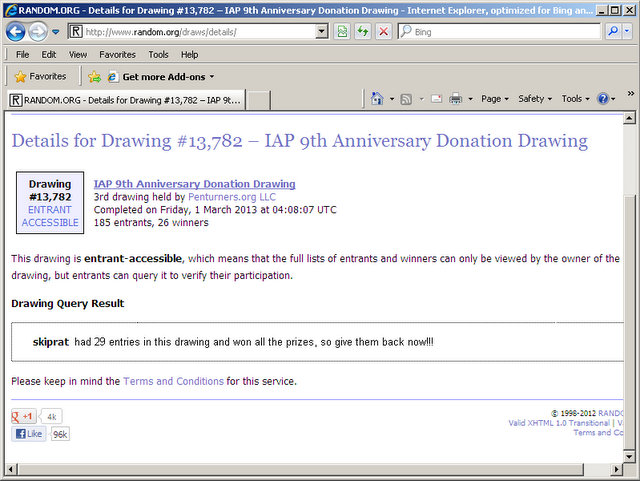Click the browser Back arrow button
Screen dimensions: 640x481
(x=16, y=32)
